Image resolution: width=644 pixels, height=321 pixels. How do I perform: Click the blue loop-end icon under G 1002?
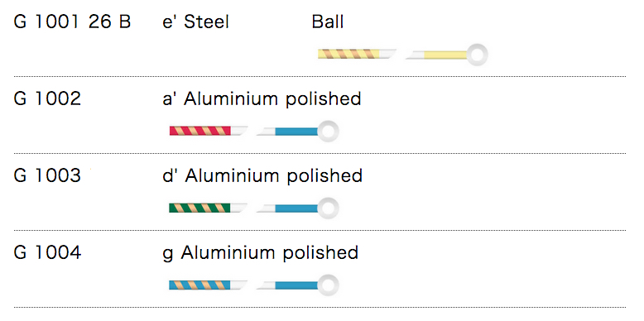(297, 132)
